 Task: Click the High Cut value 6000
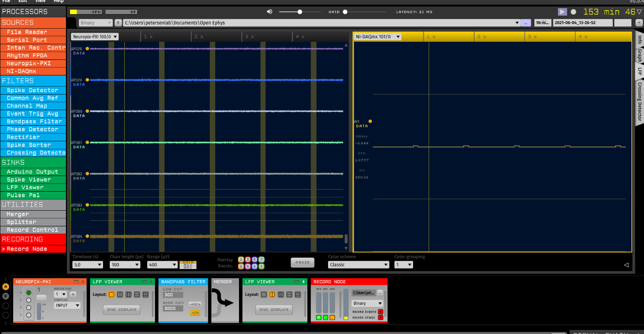(173, 308)
